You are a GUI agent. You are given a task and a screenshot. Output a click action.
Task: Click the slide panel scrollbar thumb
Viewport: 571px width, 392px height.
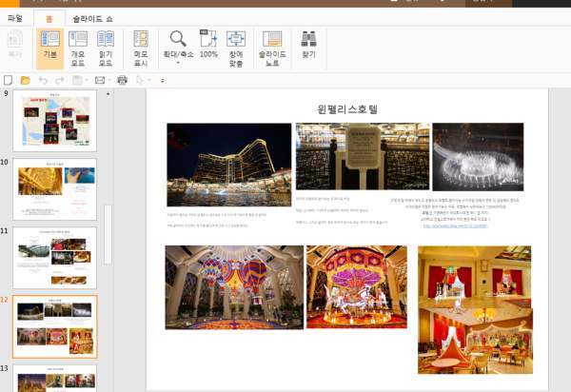[x=108, y=235]
